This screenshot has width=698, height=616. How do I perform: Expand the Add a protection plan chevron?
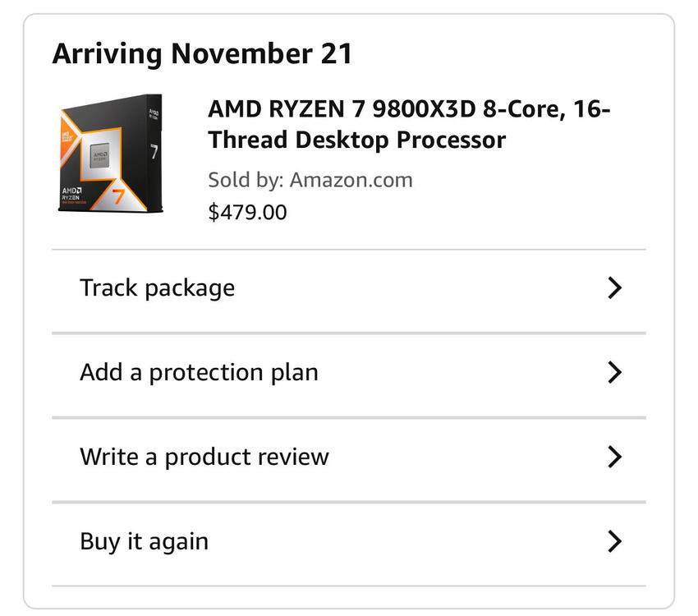[x=614, y=373]
